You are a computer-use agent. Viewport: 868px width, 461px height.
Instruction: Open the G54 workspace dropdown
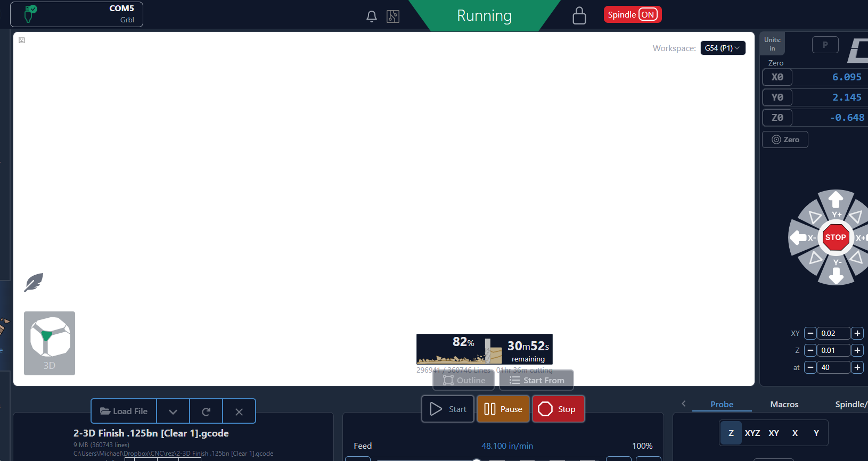[x=722, y=48]
